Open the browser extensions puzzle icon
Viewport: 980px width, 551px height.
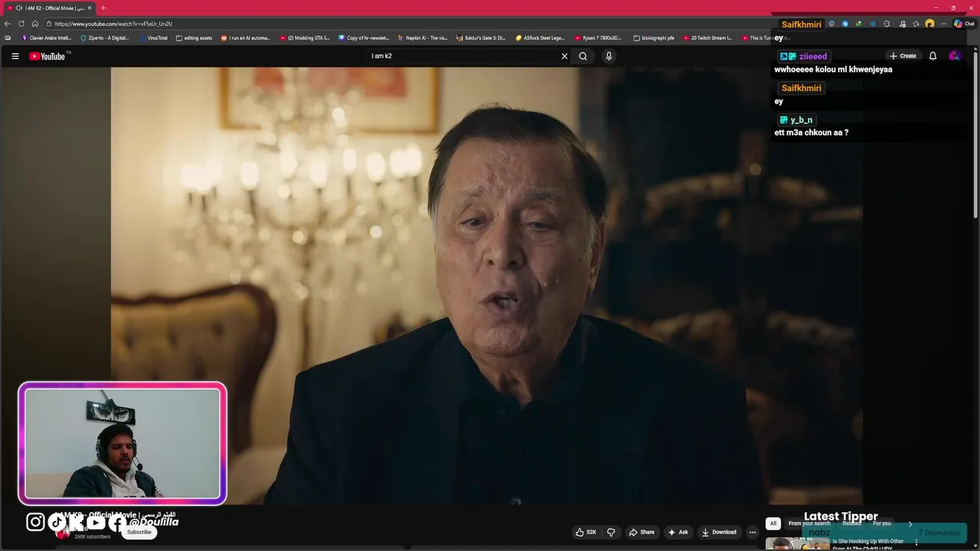[887, 24]
